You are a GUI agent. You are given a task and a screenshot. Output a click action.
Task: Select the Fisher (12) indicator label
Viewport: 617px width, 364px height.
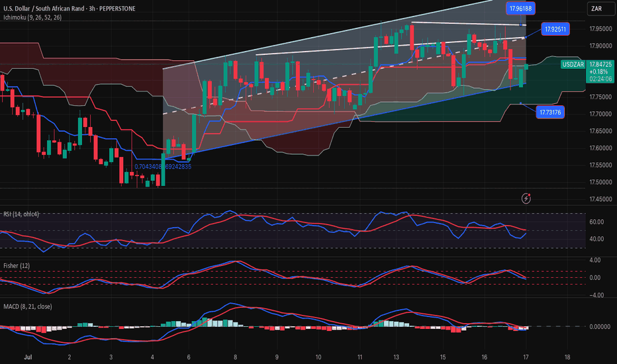pos(17,265)
